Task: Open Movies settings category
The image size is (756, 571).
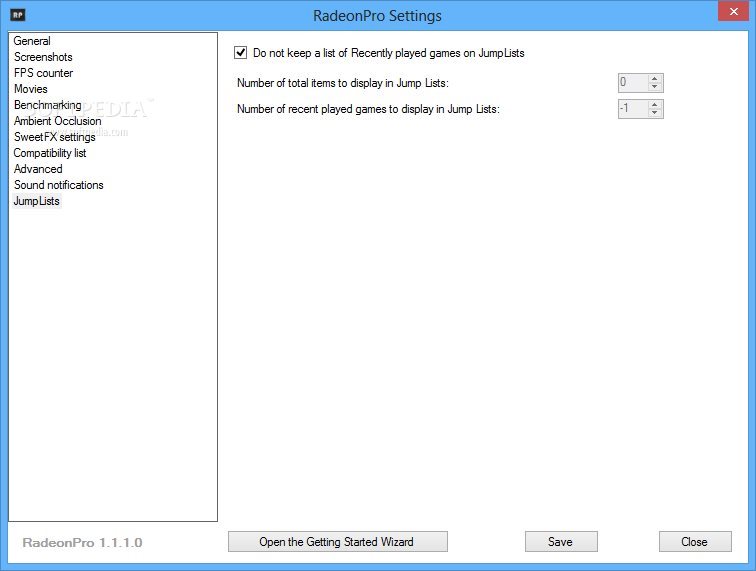Action: pos(31,89)
